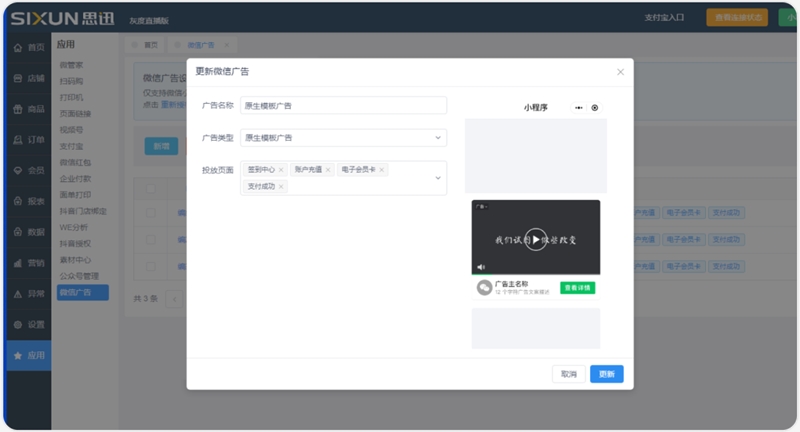Remove the 支付成功 tag

click(281, 186)
